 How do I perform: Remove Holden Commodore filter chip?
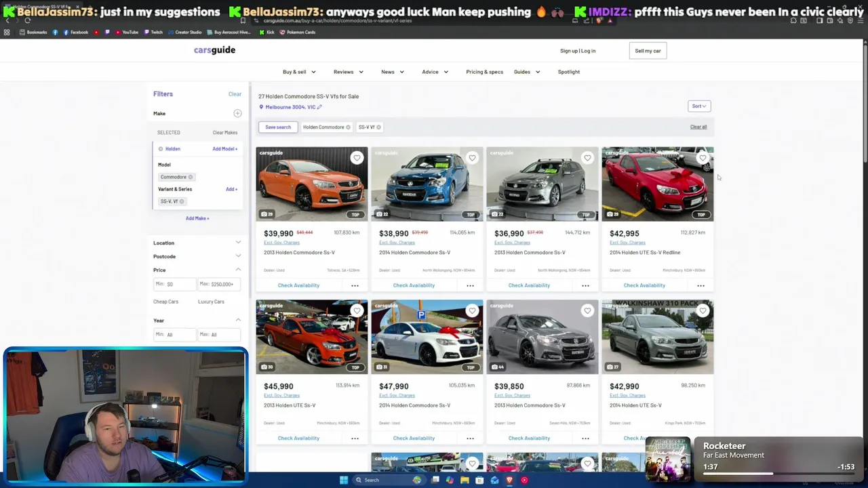coord(348,127)
